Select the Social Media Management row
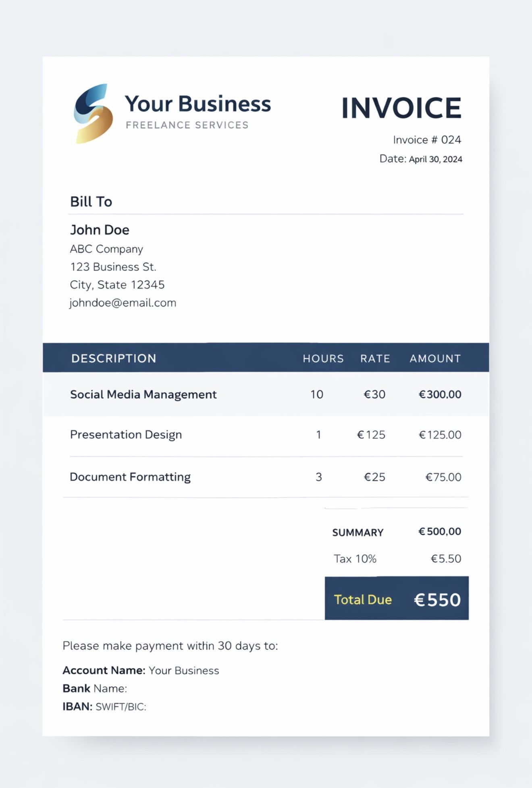 click(143, 394)
